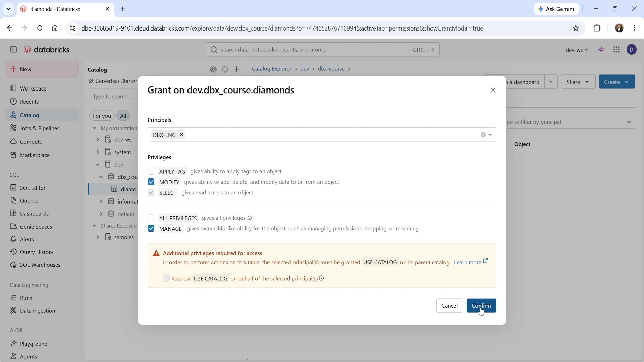Toggle the sidebar collapse icon
644x362 pixels.
(13, 50)
